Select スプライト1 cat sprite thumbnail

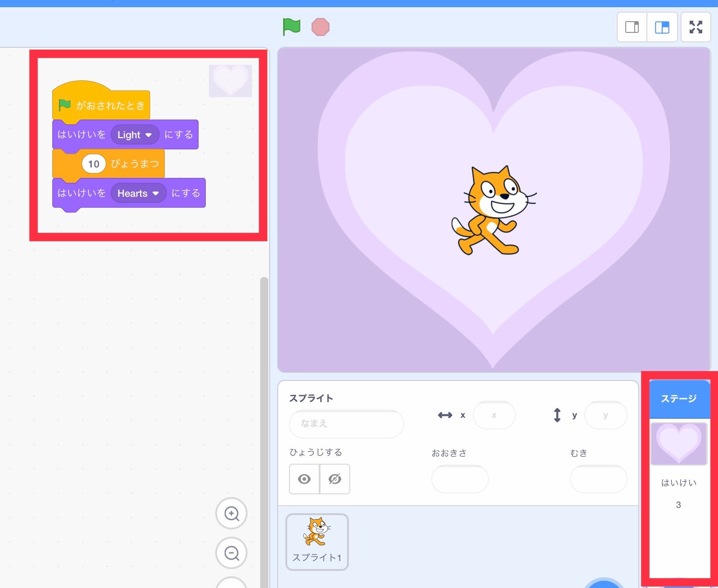point(317,542)
